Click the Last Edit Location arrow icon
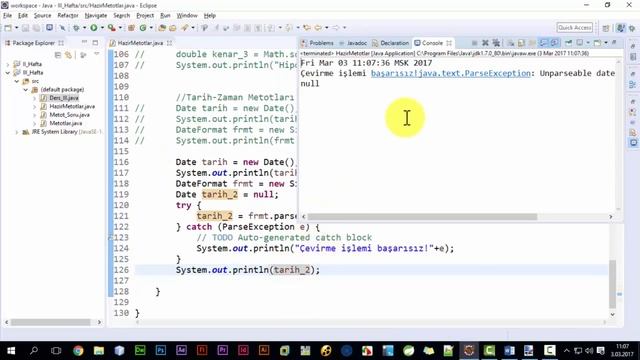 click(307, 28)
